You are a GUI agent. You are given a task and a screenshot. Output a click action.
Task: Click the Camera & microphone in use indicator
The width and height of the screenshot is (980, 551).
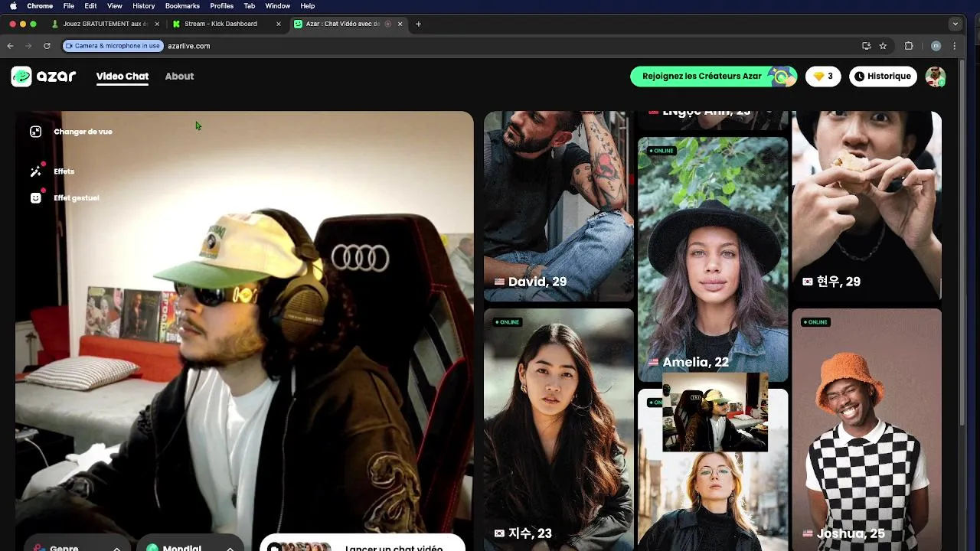pos(113,46)
